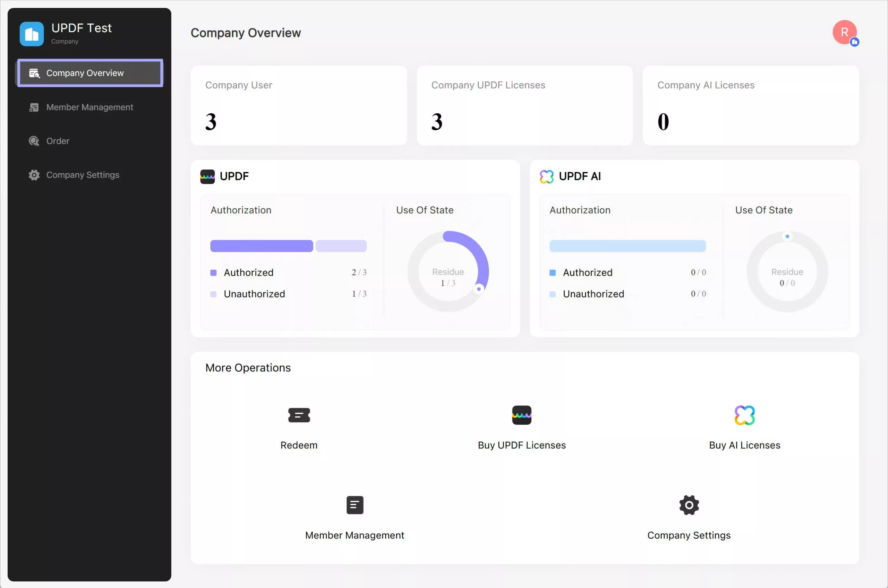Image resolution: width=888 pixels, height=588 pixels.
Task: Open Company Settings from the sidebar
Action: (x=90, y=175)
